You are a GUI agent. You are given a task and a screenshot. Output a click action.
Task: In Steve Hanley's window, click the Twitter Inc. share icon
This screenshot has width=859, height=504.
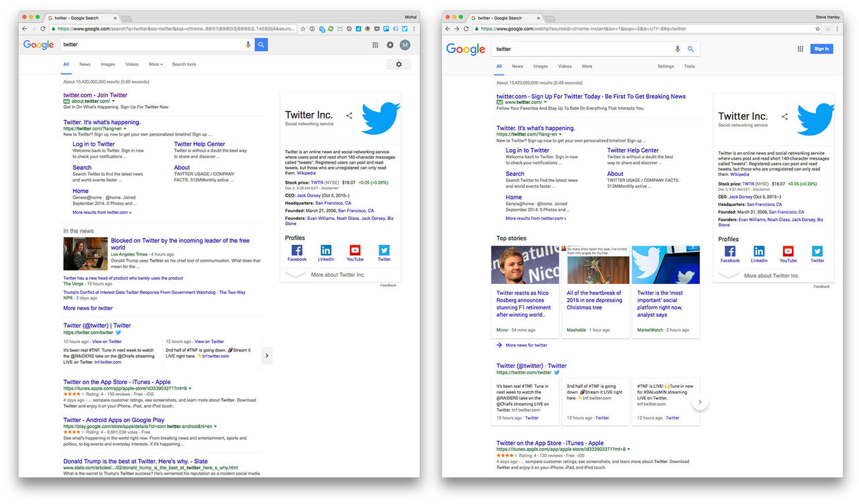click(785, 117)
